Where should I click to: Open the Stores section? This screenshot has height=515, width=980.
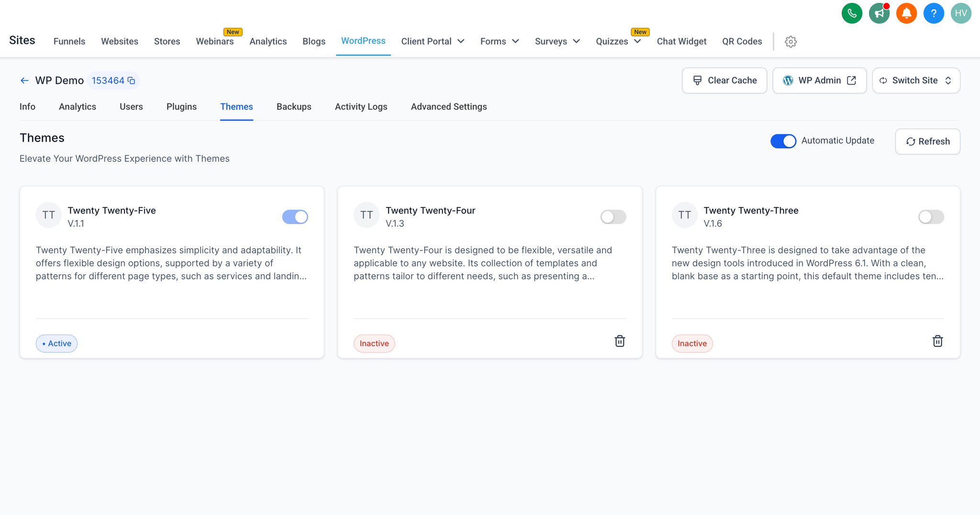167,41
